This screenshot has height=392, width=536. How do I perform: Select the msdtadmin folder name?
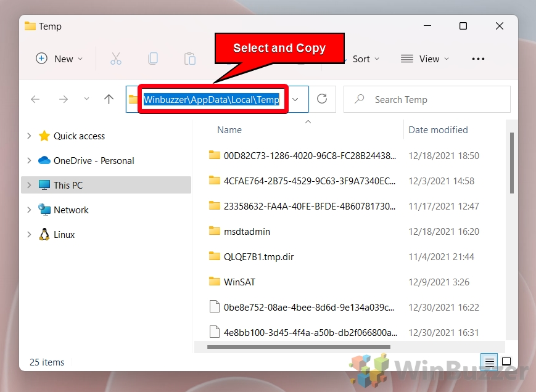(x=247, y=232)
